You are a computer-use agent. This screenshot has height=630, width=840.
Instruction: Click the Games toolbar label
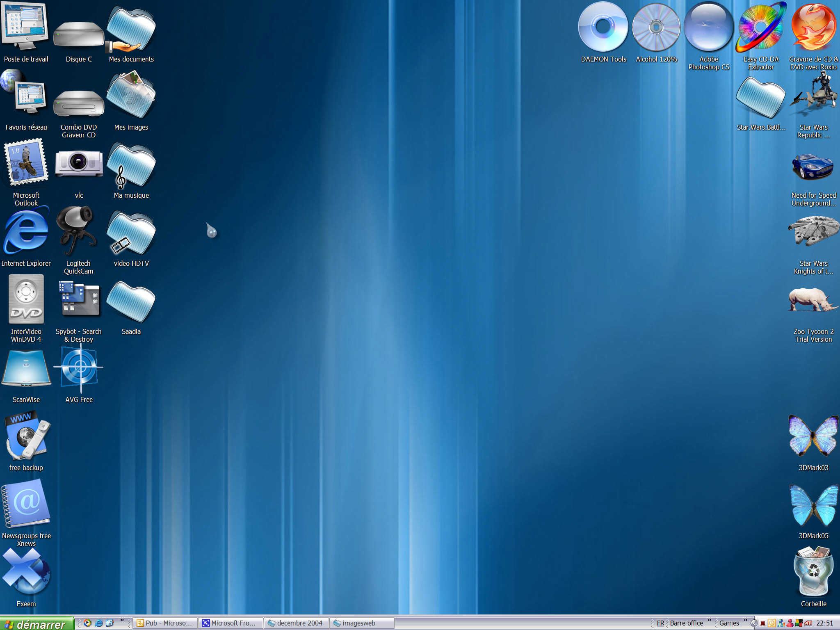click(729, 623)
